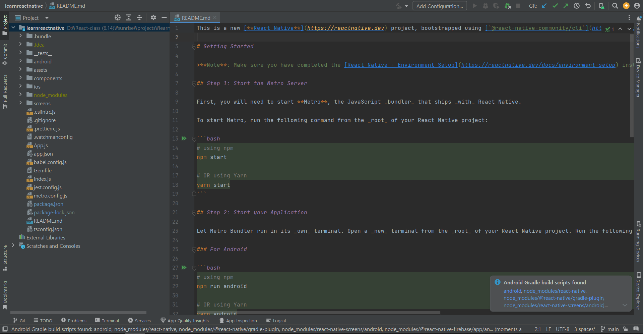Toggle the Commit tool window tab
Screen dimensions: 644x334
5,54
